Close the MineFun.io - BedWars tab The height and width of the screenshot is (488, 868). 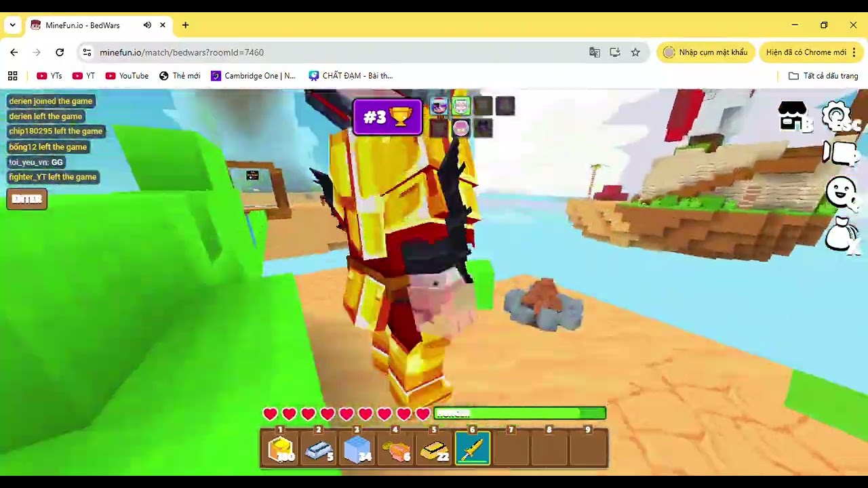tap(163, 25)
